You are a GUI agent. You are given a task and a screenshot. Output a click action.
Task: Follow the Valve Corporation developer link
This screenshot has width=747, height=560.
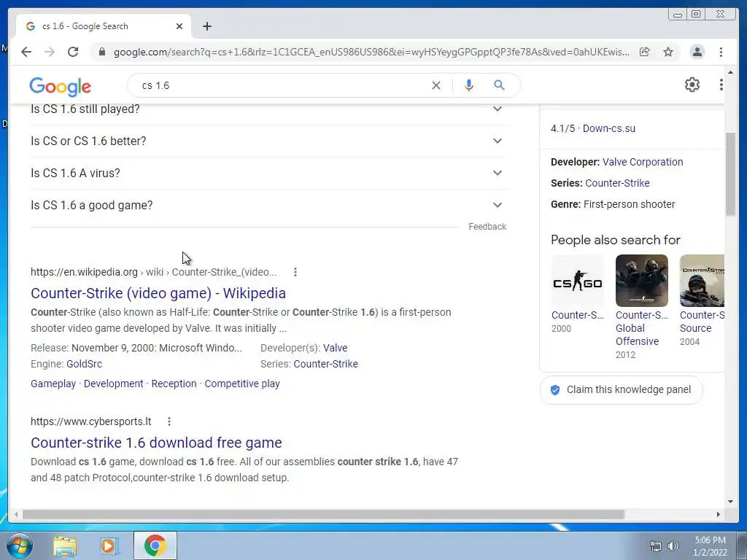point(643,162)
